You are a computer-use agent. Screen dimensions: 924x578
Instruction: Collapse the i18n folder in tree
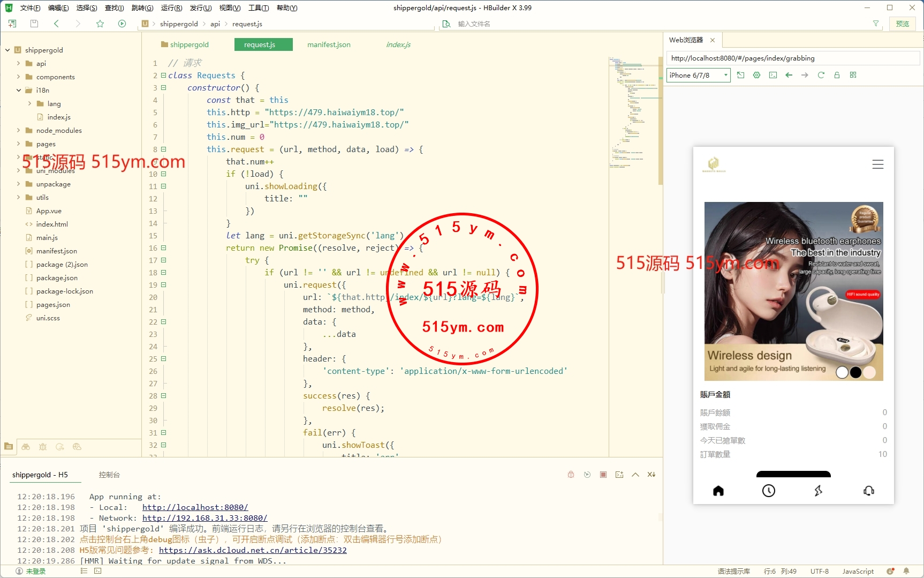point(19,90)
